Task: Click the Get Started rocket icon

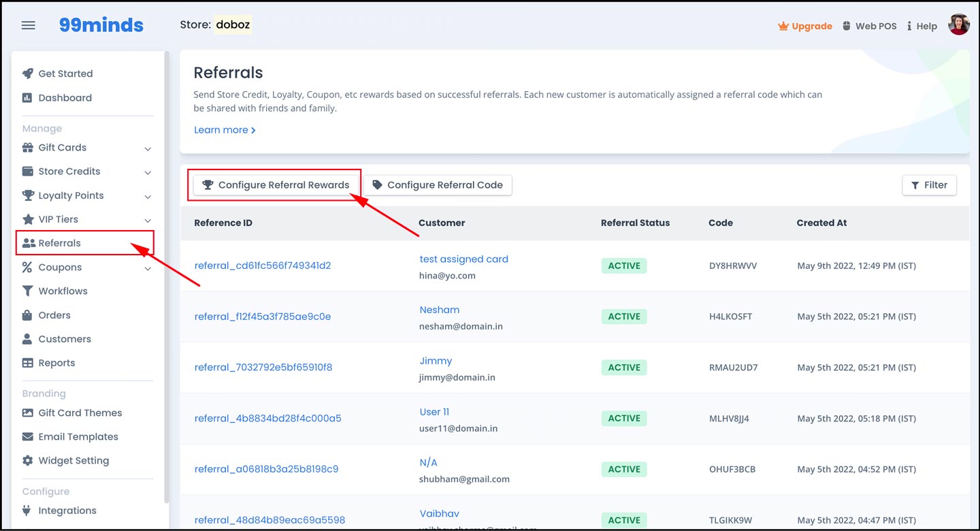Action: click(x=27, y=74)
